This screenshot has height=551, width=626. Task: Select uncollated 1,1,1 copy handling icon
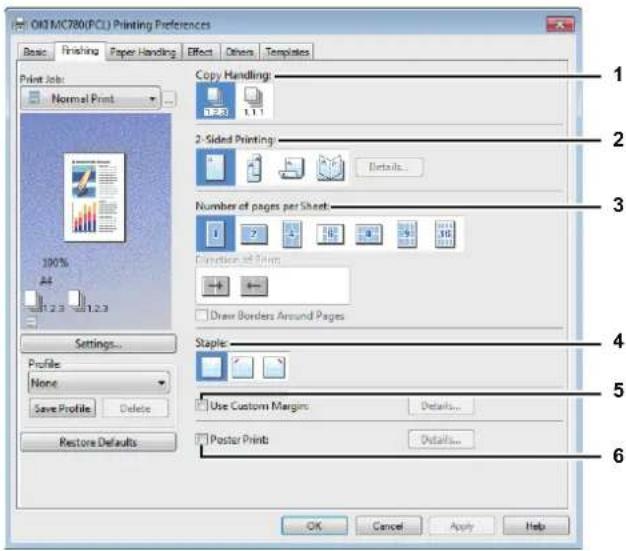click(254, 101)
